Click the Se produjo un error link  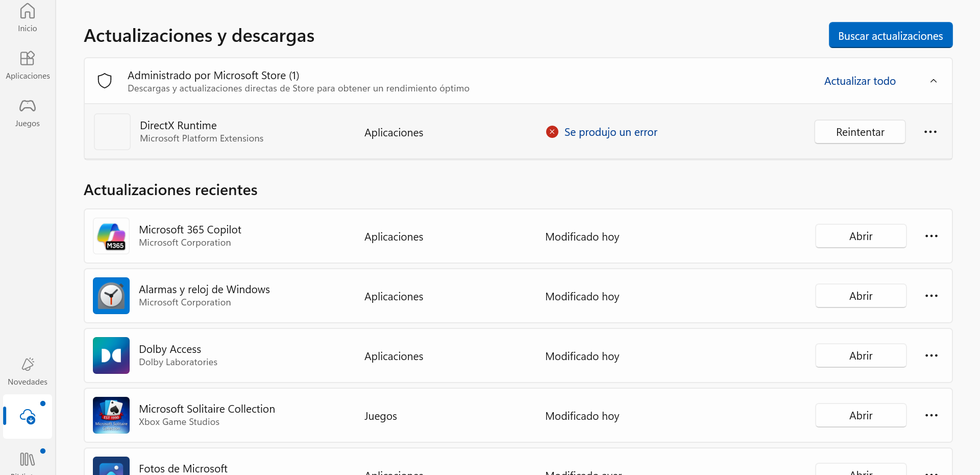610,132
